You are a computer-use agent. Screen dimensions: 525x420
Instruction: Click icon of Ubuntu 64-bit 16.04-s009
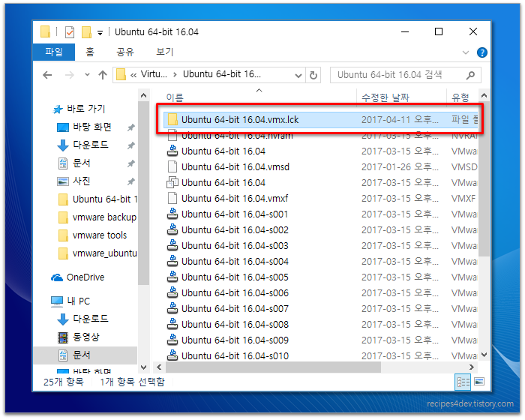click(x=172, y=340)
